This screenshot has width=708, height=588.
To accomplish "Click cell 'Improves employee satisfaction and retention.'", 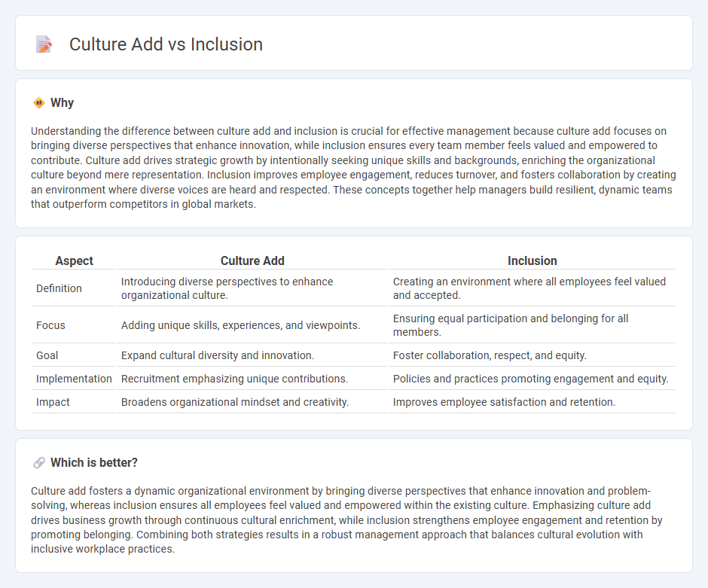I will (x=533, y=402).
